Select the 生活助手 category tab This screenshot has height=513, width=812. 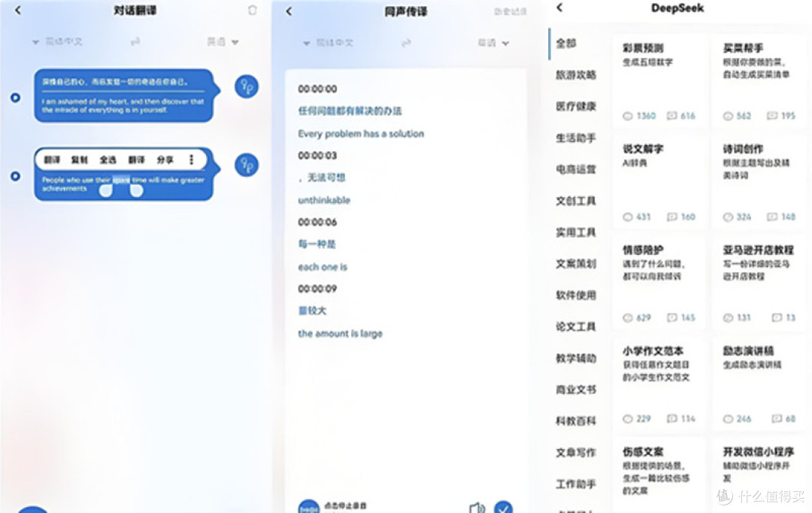(x=576, y=138)
